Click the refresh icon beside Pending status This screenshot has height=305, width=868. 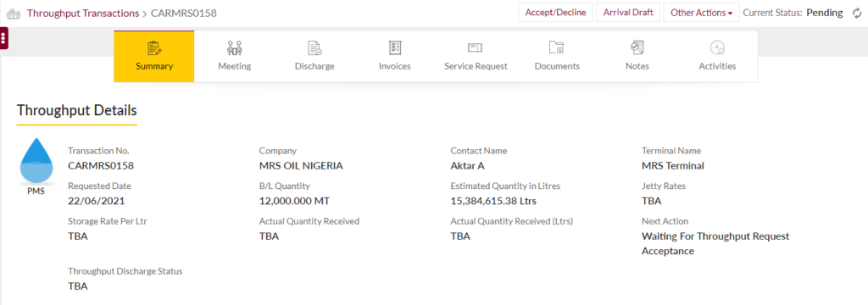pos(857,13)
